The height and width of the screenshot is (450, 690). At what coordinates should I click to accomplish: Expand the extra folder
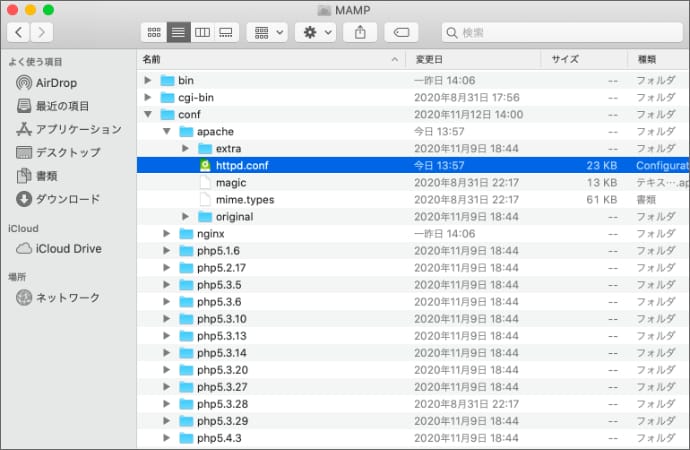(x=186, y=149)
